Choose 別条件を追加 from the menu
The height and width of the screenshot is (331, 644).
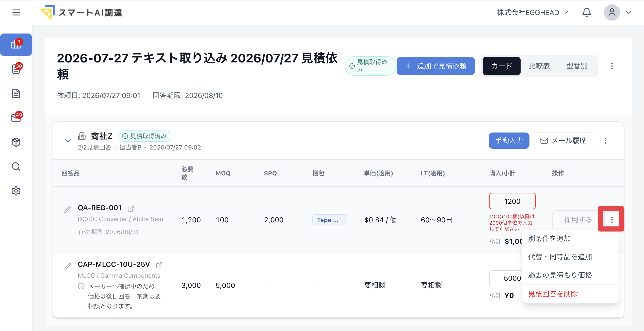pos(570,239)
